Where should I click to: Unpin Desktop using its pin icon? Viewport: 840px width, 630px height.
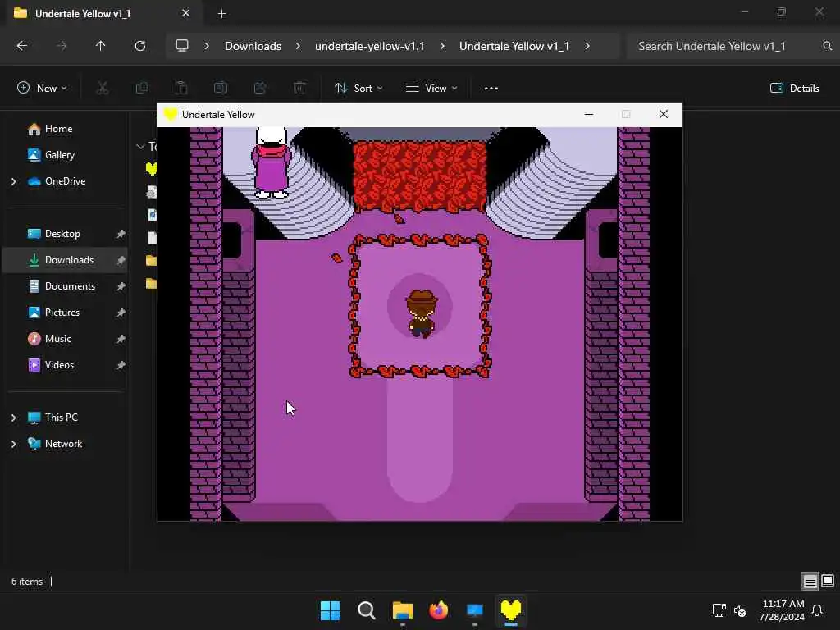(x=121, y=234)
